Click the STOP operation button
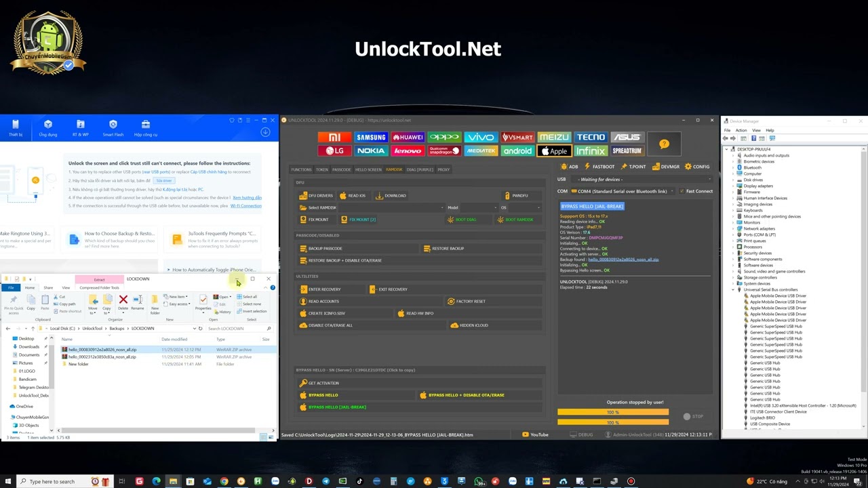 coord(693,416)
